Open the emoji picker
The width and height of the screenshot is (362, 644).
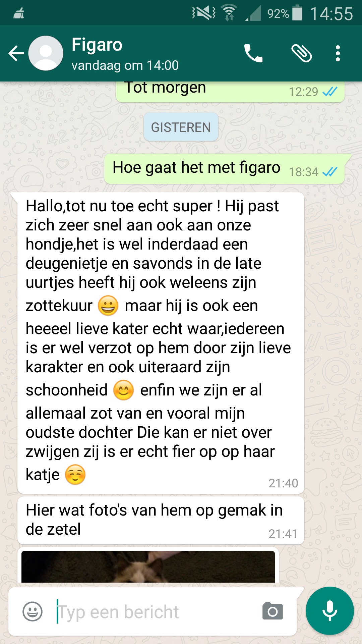(x=33, y=611)
